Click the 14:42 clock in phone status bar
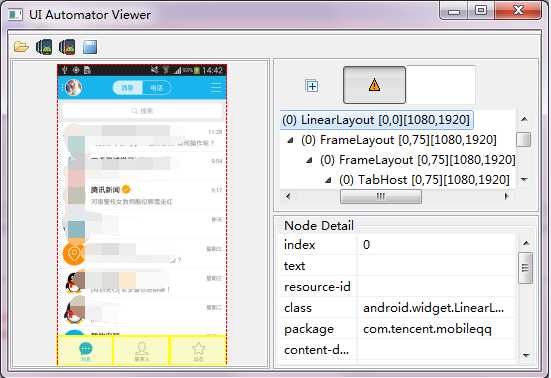Image resolution: width=551 pixels, height=378 pixels. 212,70
